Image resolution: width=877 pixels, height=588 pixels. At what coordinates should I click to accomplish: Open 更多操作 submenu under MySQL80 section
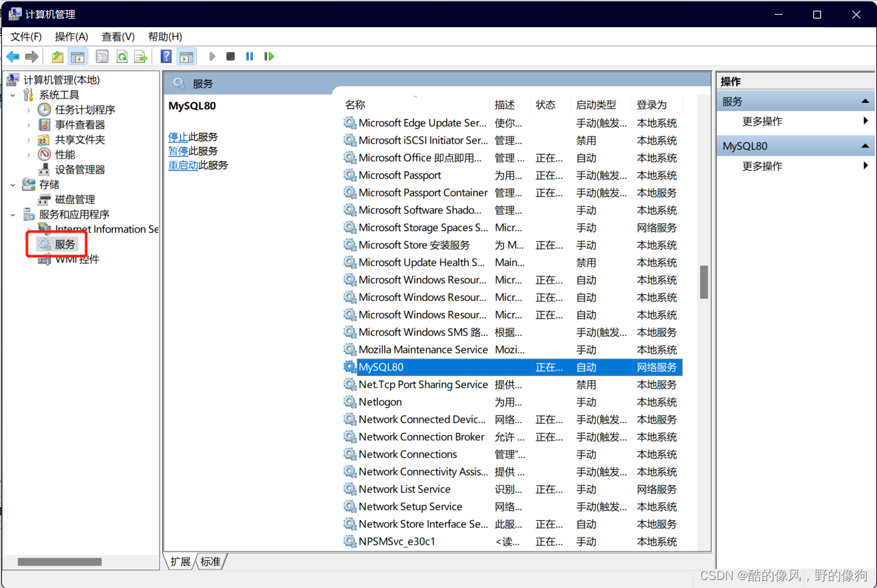tap(762, 166)
